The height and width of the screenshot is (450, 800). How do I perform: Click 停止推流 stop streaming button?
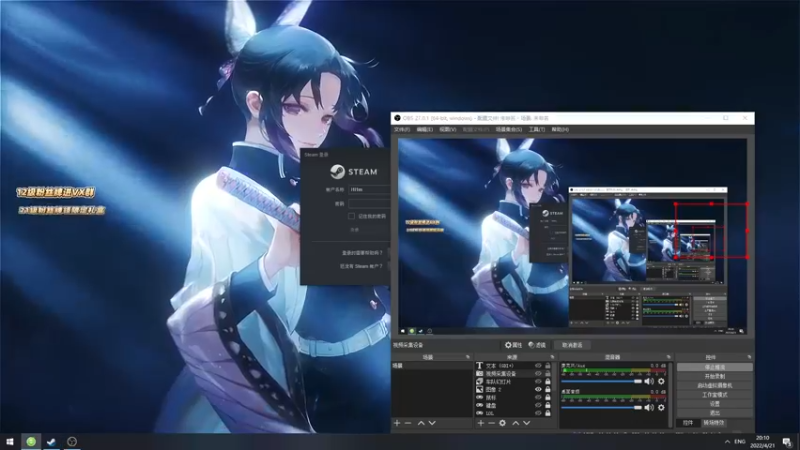point(714,367)
